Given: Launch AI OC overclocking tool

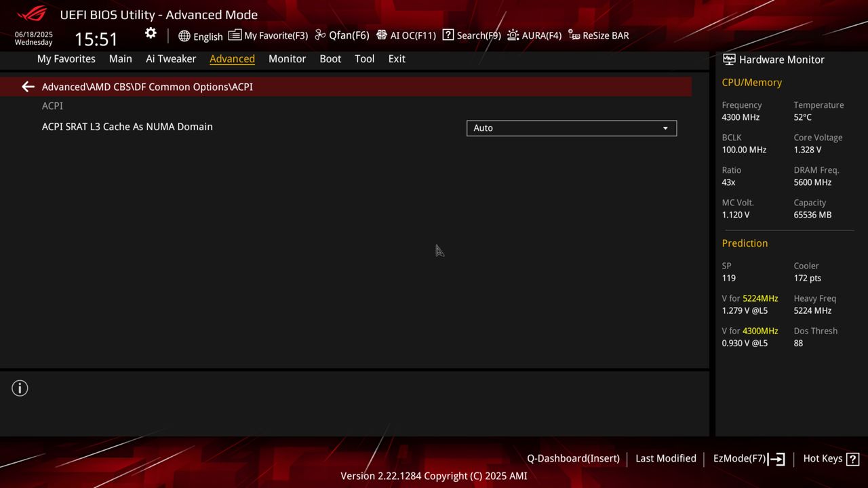Looking at the screenshot, I should pyautogui.click(x=406, y=35).
